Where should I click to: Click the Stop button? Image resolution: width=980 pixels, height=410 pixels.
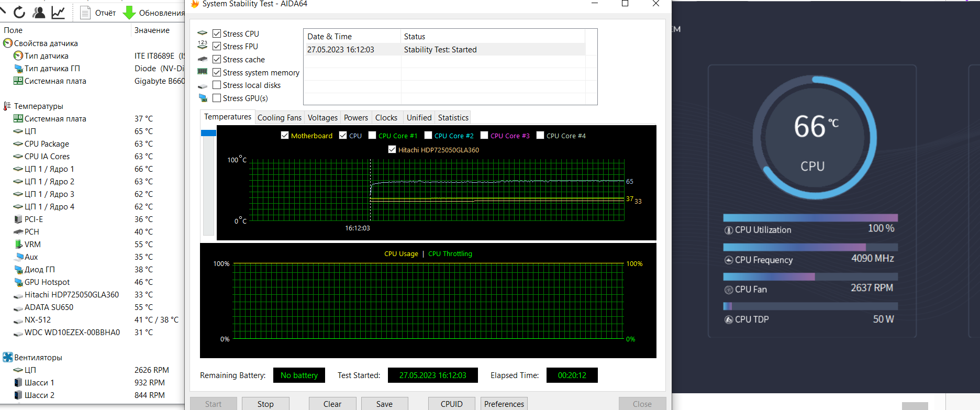click(265, 404)
